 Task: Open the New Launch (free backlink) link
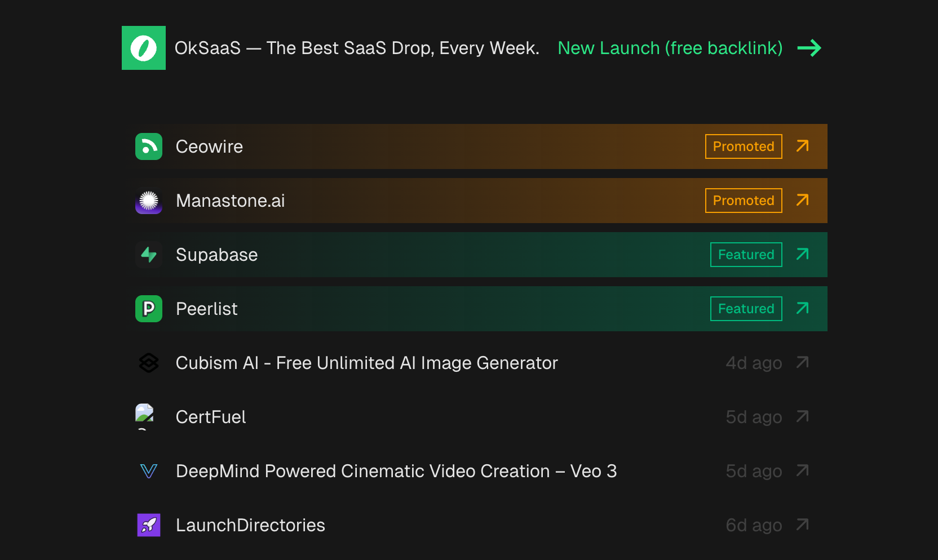(x=670, y=48)
